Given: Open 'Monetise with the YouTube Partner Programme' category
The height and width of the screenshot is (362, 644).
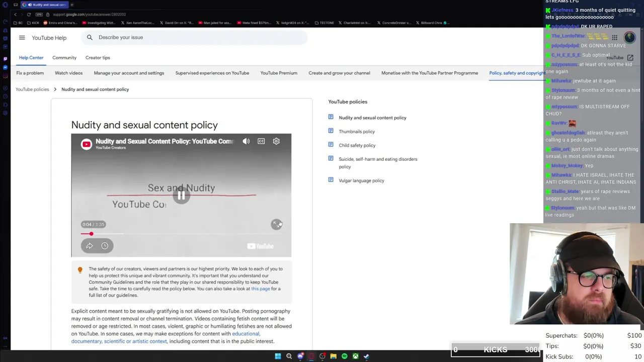Looking at the screenshot, I should pos(430,73).
